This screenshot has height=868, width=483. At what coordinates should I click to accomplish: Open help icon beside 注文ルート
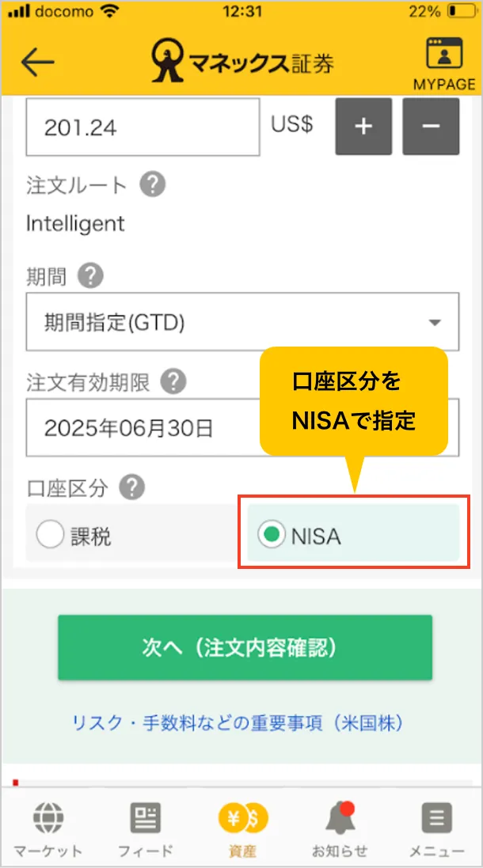[153, 185]
